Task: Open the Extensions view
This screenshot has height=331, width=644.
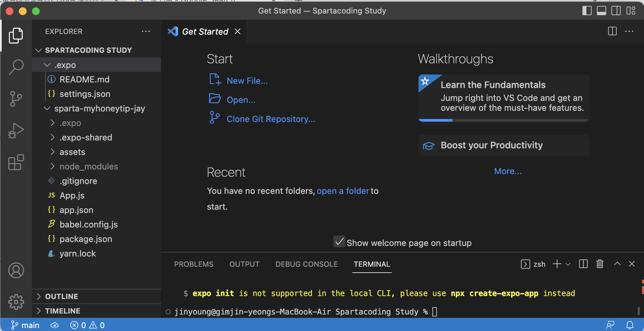Action: (x=16, y=162)
